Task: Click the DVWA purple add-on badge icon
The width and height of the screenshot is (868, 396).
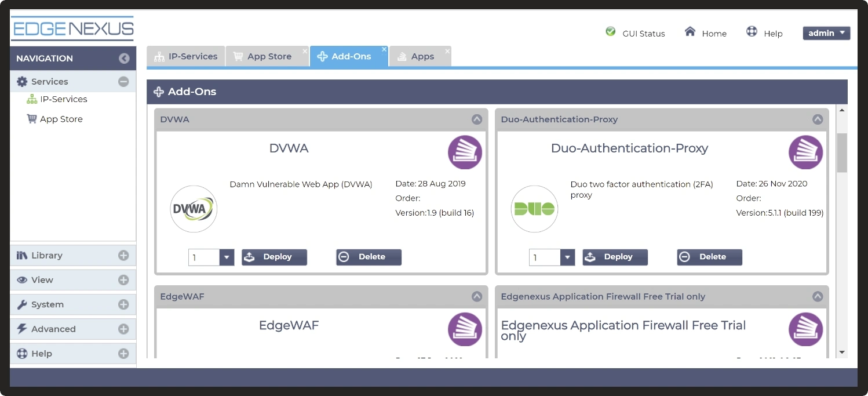Action: click(465, 152)
